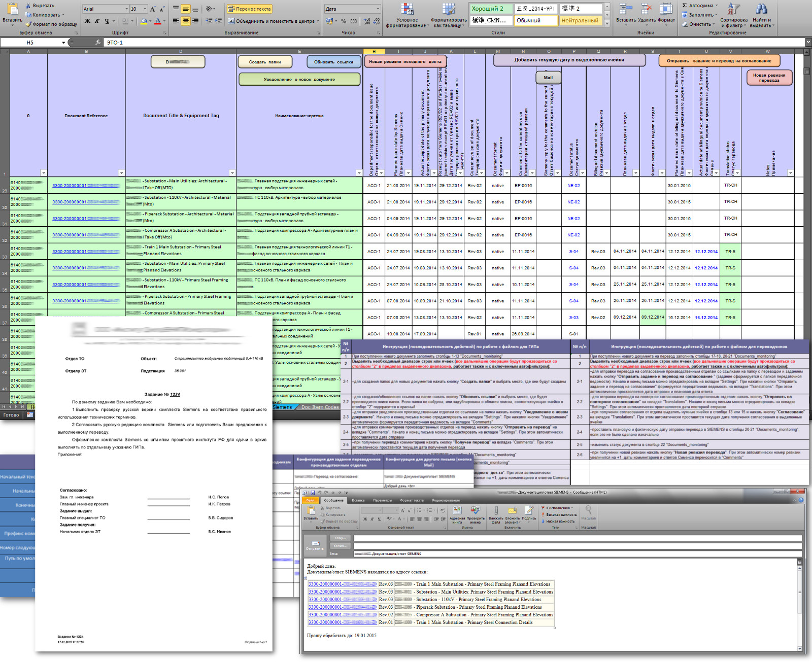Image resolution: width=812 pixels, height=662 pixels.
Task: Open Рецензирование tab in Outlook
Action: [446, 500]
